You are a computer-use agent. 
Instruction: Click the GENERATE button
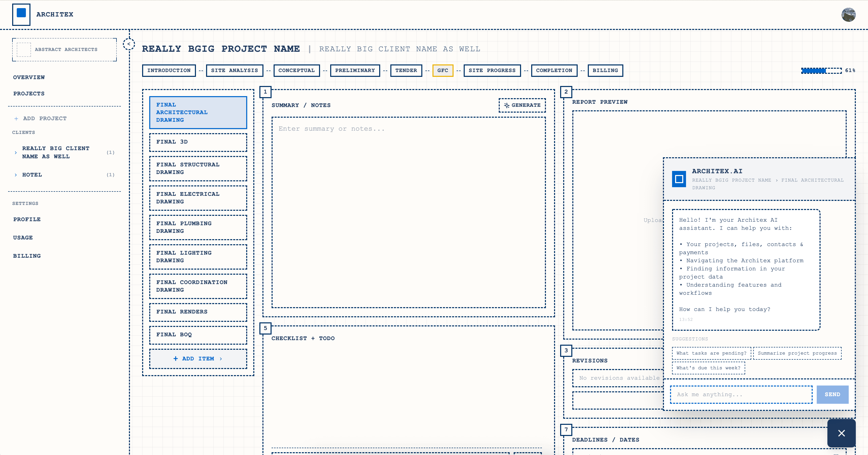point(522,105)
